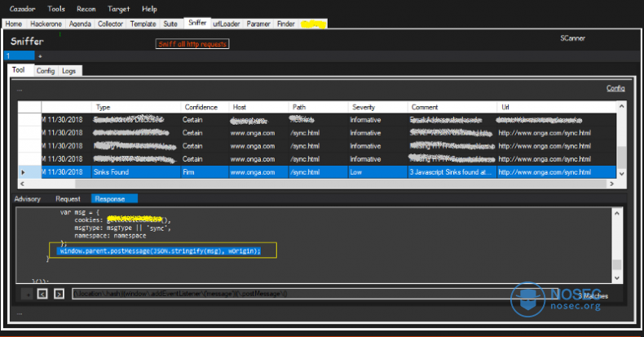Click the Low severity cell

click(x=377, y=172)
